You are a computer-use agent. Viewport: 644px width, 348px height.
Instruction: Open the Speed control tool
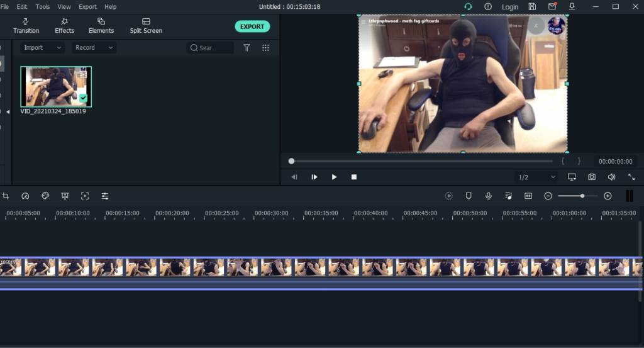25,196
